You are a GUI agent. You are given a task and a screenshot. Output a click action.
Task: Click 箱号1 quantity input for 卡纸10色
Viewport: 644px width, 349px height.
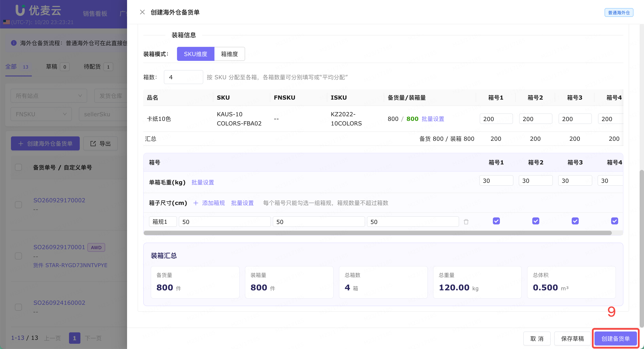496,119
